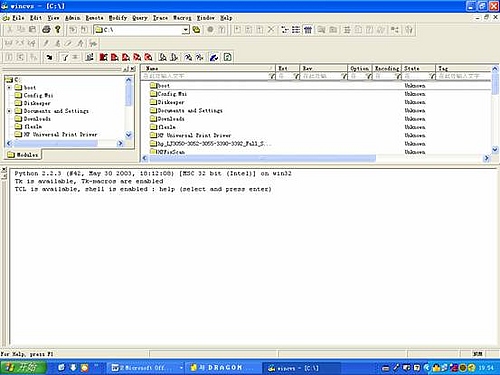Click the yellow browse-location folder icon beside the path box
Viewport: 500px width, 375px height.
(197, 30)
